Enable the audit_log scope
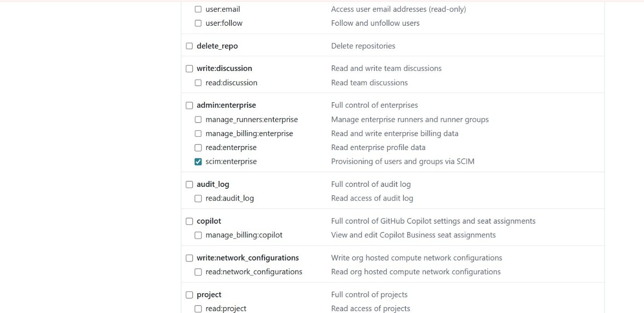Screen dimensions: 644x313 point(190,185)
